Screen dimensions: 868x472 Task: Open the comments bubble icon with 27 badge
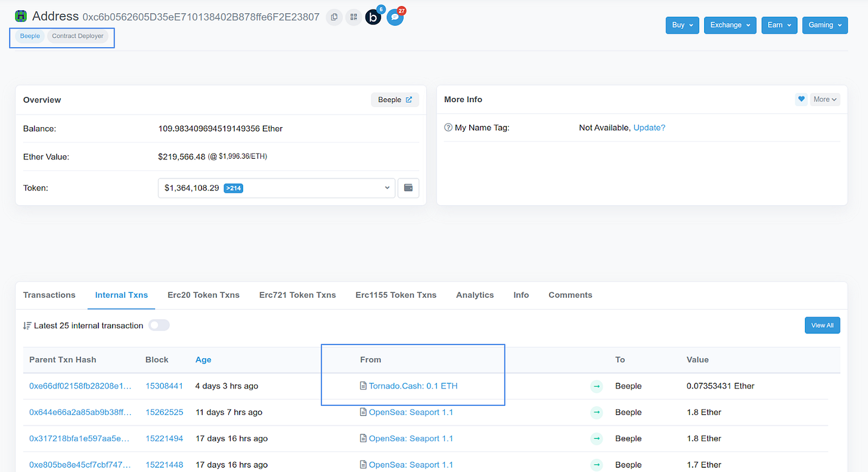tap(395, 17)
